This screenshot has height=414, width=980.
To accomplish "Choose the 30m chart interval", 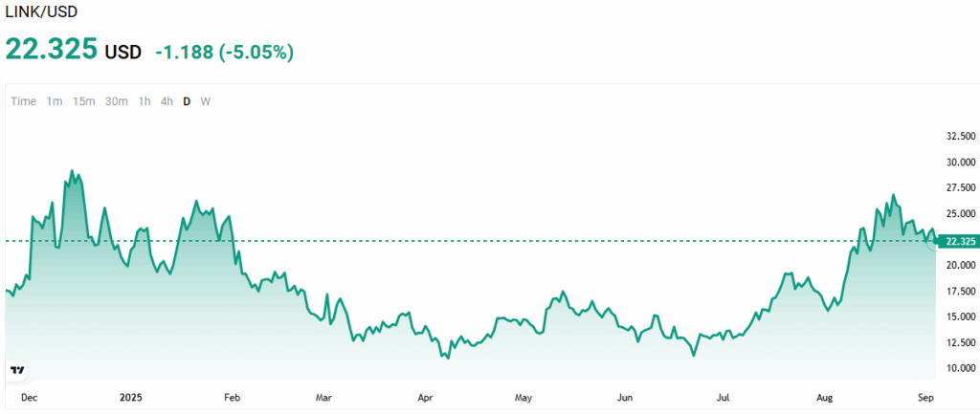I will click(x=117, y=101).
